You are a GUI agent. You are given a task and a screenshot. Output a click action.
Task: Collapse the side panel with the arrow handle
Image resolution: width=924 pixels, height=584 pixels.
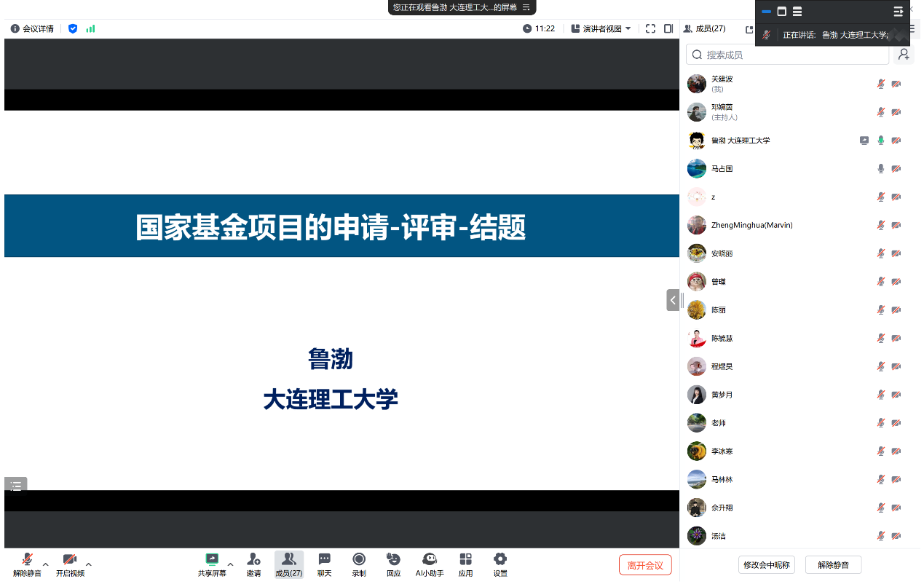click(x=673, y=300)
